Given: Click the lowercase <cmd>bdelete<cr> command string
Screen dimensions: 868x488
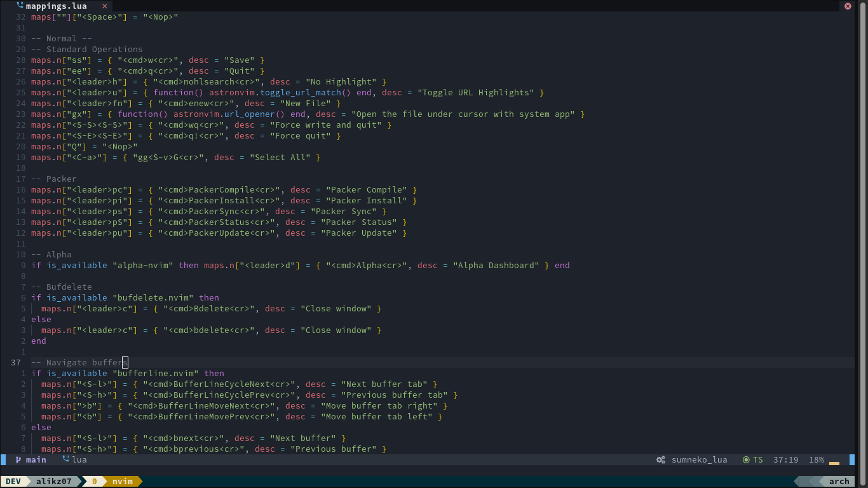Looking at the screenshot, I should [209, 330].
